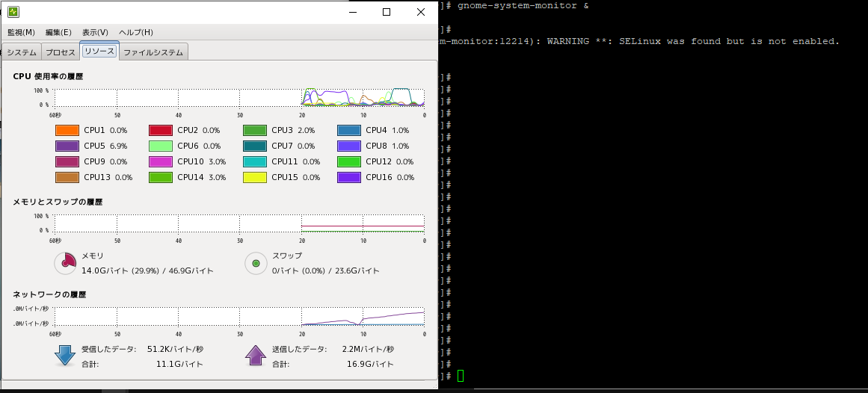Click the terminal command gnome-system-monitor &
868x393 pixels.
pyautogui.click(x=523, y=5)
